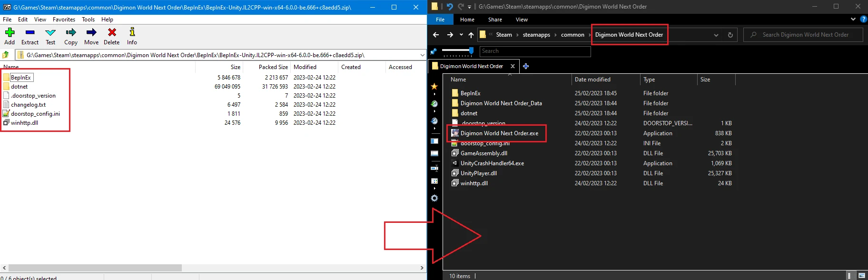Viewport: 868px width, 280px height.
Task: Click the 7-Zip horizontal scrollbar thumb
Action: tap(95, 268)
